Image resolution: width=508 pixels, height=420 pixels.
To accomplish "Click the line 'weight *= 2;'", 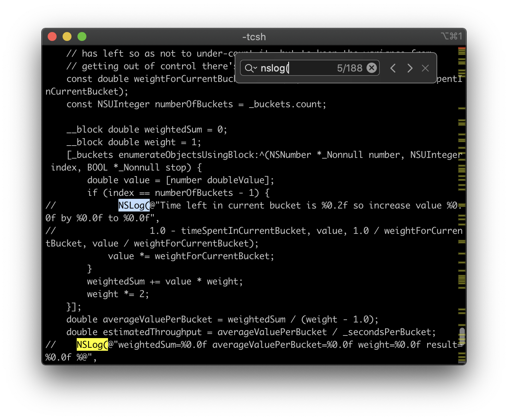I will pyautogui.click(x=118, y=294).
